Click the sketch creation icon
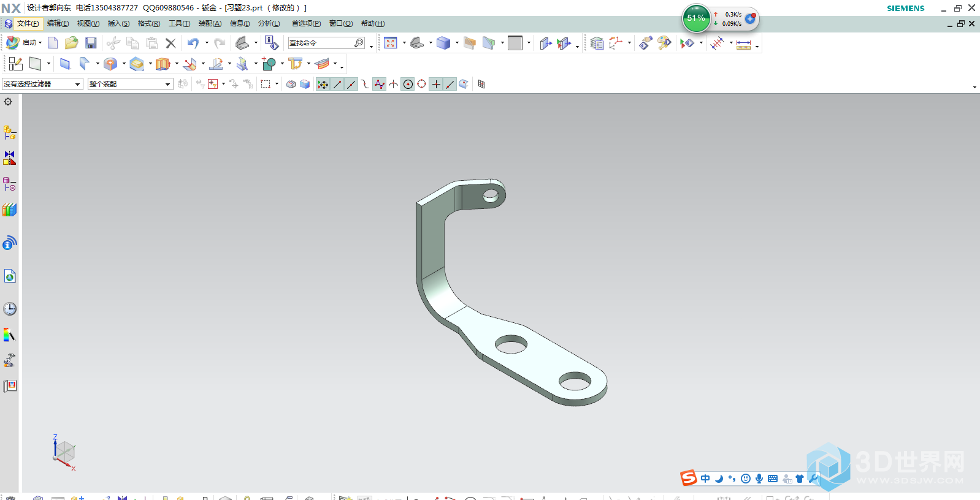This screenshot has height=500, width=980. click(15, 64)
